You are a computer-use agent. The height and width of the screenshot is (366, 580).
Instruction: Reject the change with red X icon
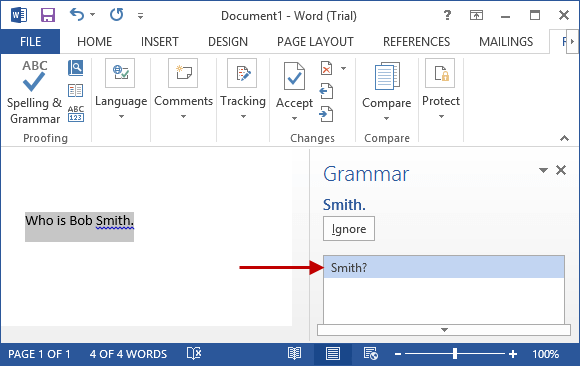point(327,68)
